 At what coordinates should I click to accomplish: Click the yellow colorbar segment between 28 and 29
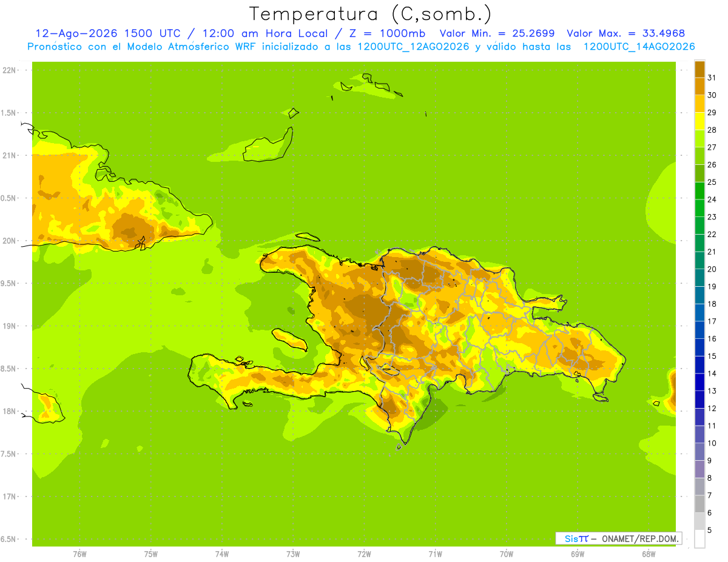pyautogui.click(x=699, y=121)
